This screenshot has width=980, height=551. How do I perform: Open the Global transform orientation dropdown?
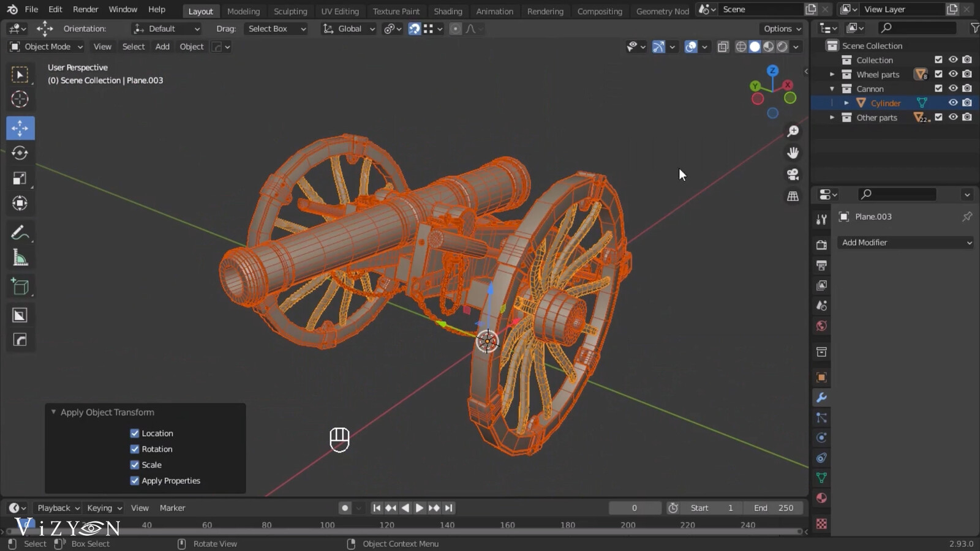click(x=349, y=29)
